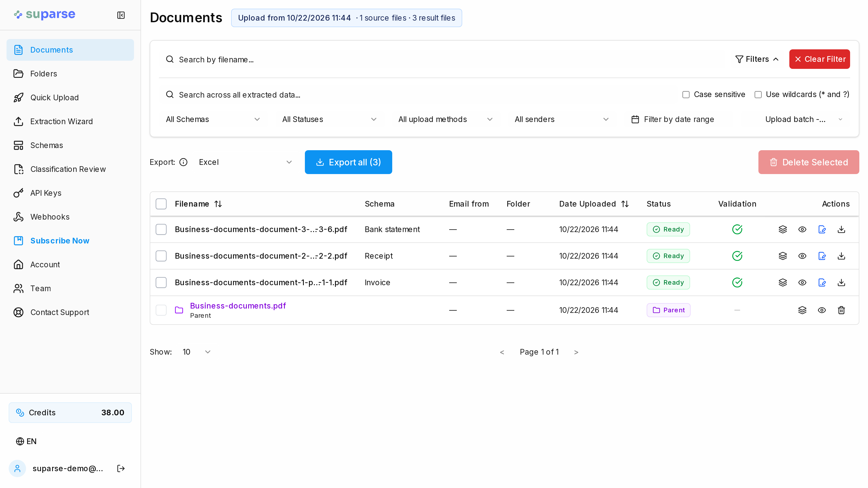This screenshot has width=868, height=488.
Task: View the Bank statement document with eye icon
Action: (x=802, y=229)
